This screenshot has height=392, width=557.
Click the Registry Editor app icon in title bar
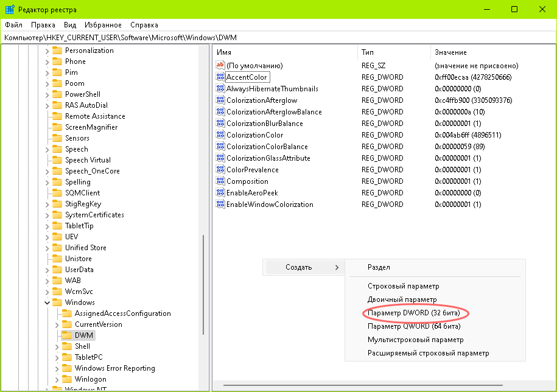tap(10, 10)
